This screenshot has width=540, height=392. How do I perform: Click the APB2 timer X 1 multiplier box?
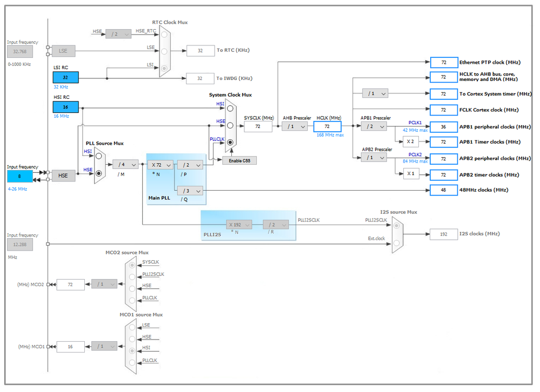(x=411, y=174)
